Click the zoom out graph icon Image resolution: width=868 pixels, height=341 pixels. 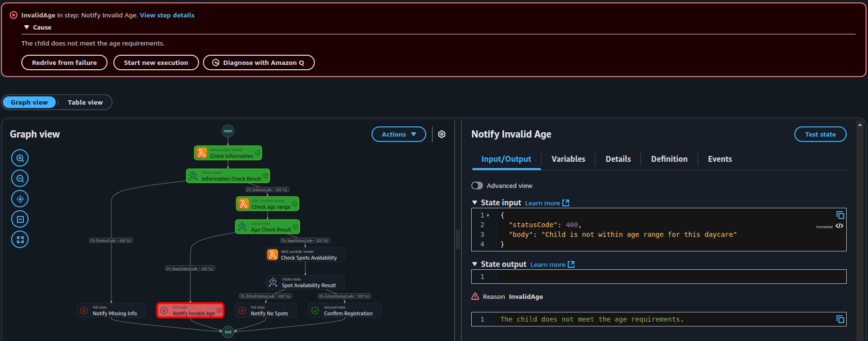tap(20, 178)
